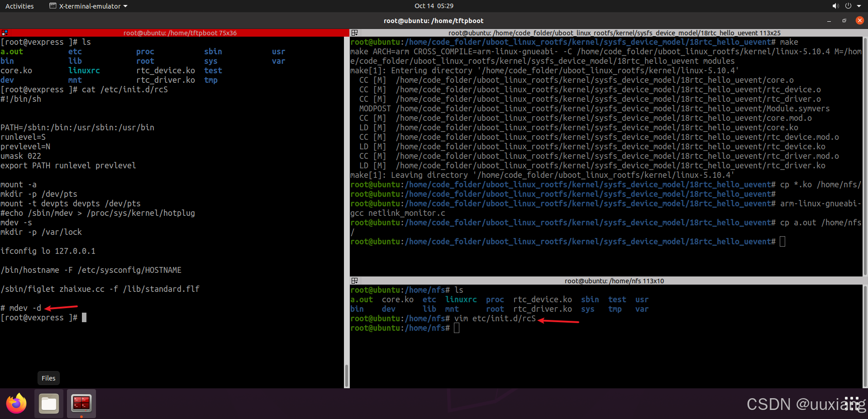
Task: Click 'vim etc/init.d/rcS' command text
Action: click(495, 319)
